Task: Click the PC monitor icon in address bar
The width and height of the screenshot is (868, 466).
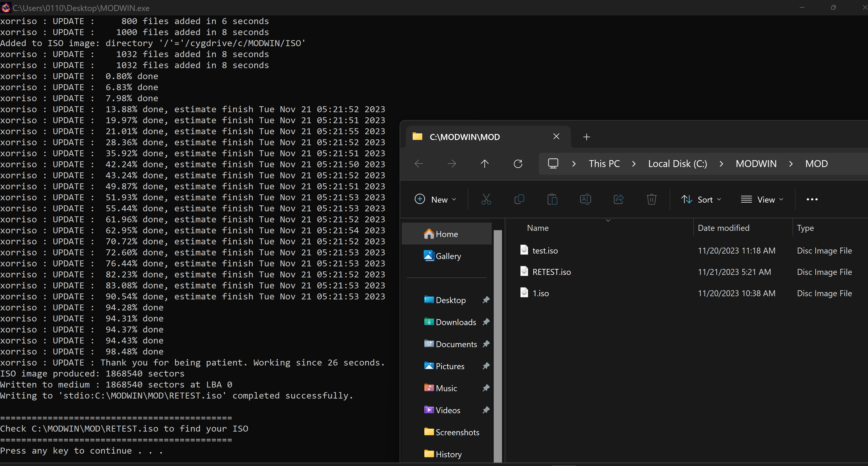Action: [x=553, y=164]
